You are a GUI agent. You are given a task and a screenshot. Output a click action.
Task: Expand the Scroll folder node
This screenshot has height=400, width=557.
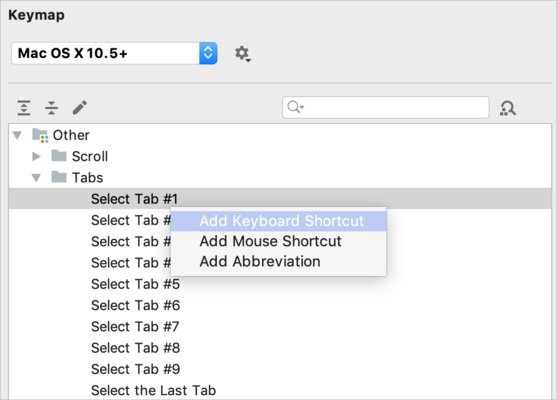pyautogui.click(x=36, y=156)
